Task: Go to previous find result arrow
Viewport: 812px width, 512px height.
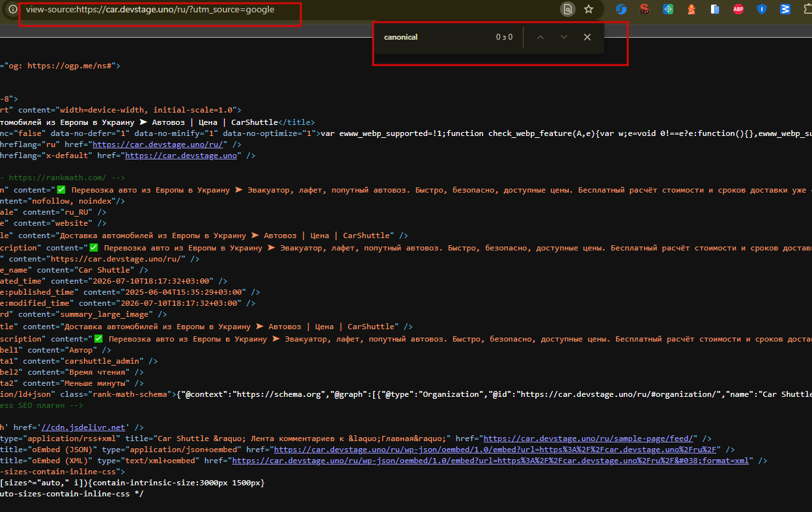Action: click(540, 37)
